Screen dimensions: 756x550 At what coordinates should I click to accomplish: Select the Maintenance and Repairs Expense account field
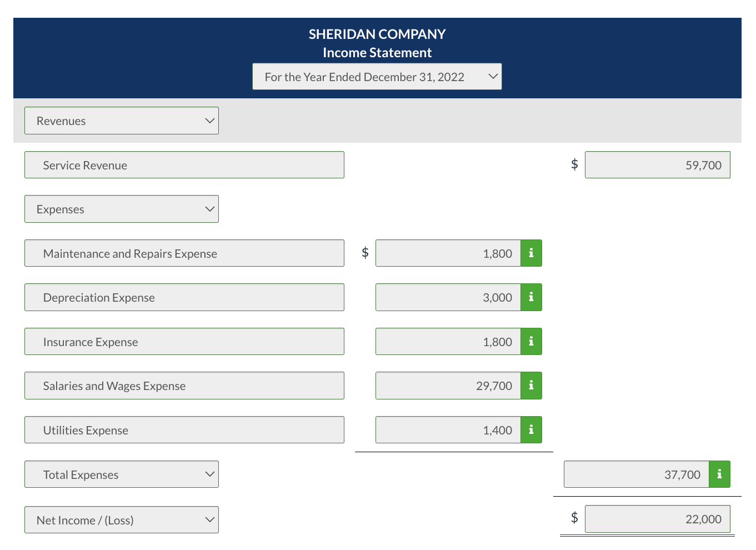tap(184, 253)
